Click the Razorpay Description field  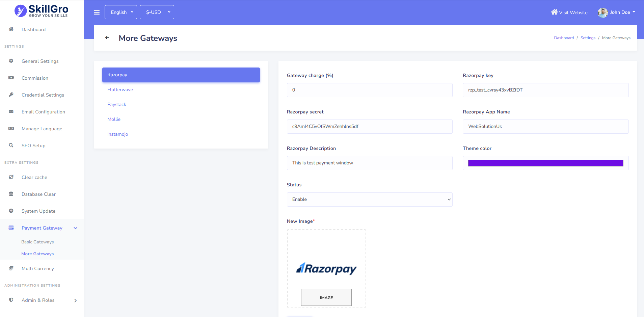[x=370, y=163]
